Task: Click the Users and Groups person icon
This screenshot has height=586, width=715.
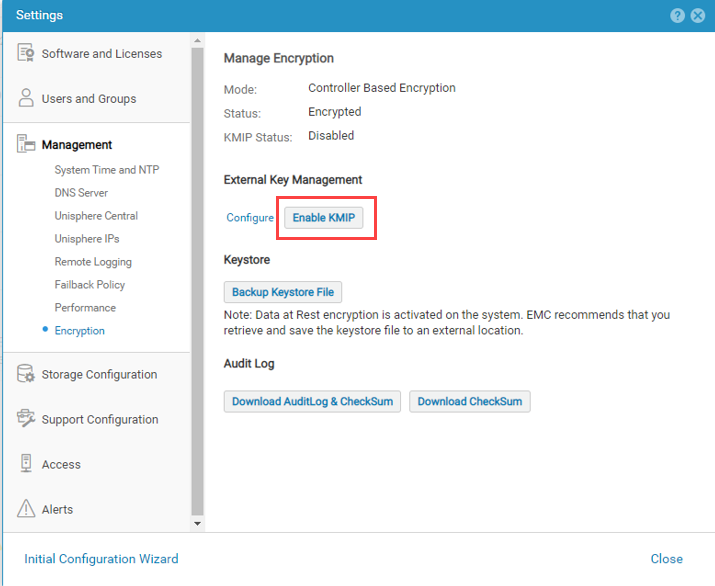Action: [x=26, y=98]
